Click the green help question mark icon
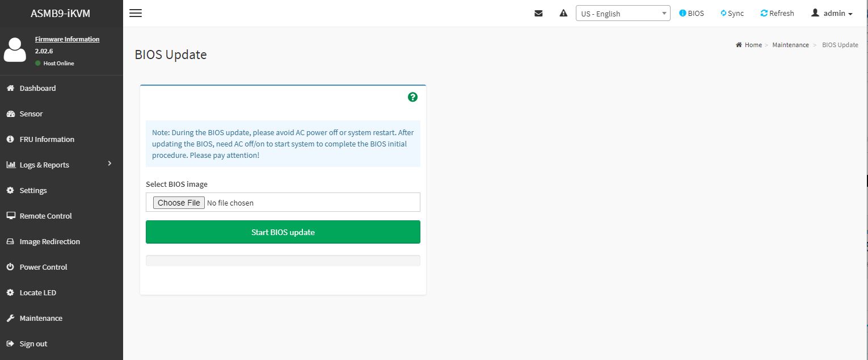The width and height of the screenshot is (868, 360). click(x=412, y=97)
